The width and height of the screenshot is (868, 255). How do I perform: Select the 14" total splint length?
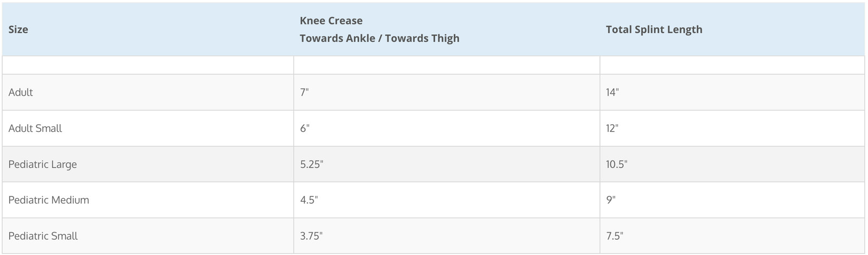point(612,92)
